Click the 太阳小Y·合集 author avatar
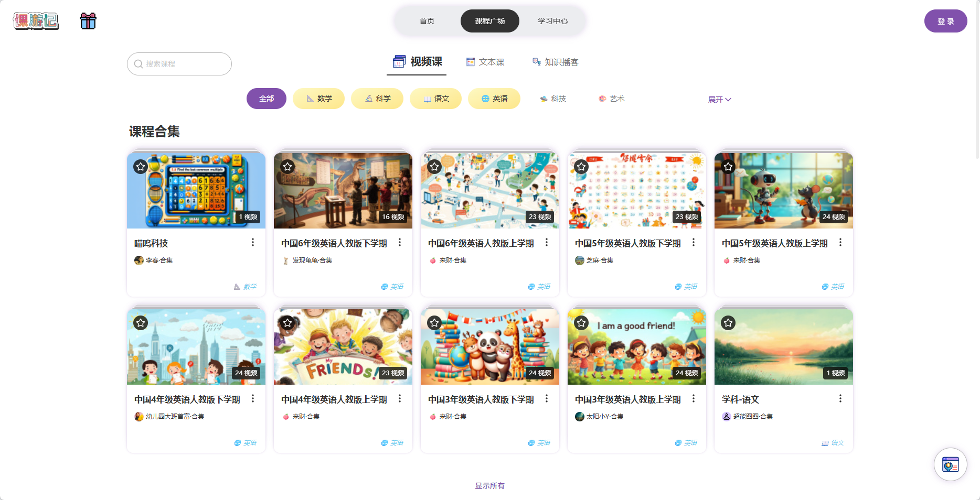Viewport: 980px width, 500px height. pos(580,417)
